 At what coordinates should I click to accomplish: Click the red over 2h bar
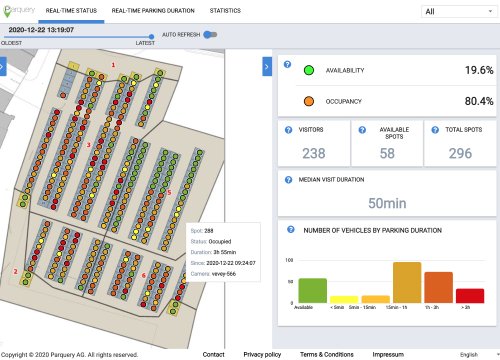(x=470, y=296)
